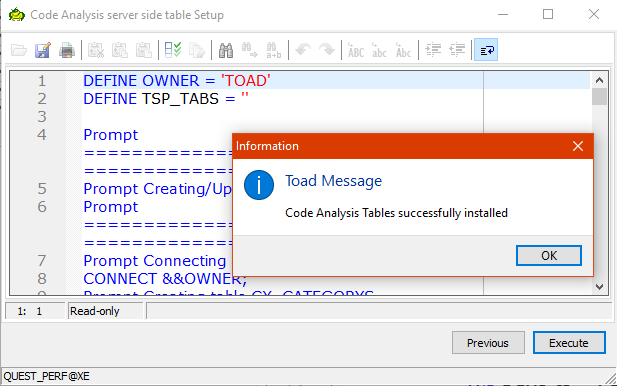
Task: Convert selection to uppercase ABC
Action: (356, 50)
